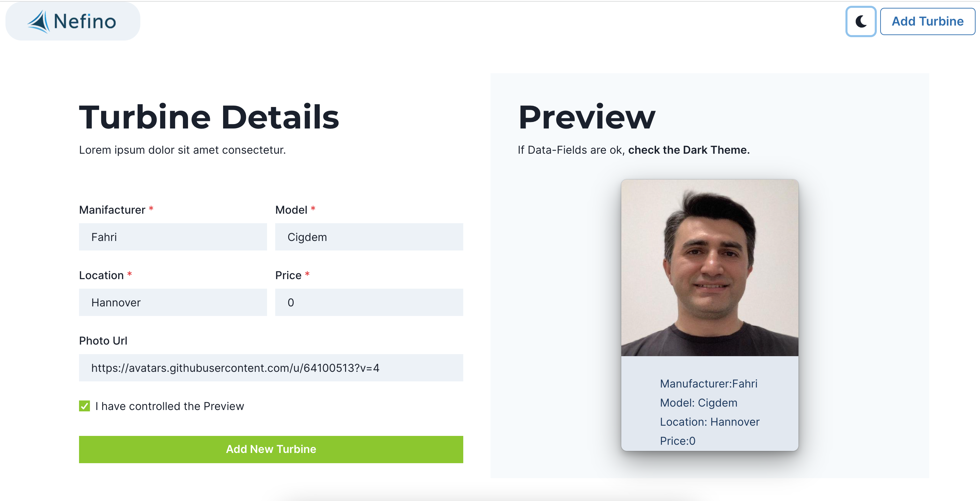Click Manufacturer:Fahri text in preview card
This screenshot has width=980, height=501.
pos(709,383)
